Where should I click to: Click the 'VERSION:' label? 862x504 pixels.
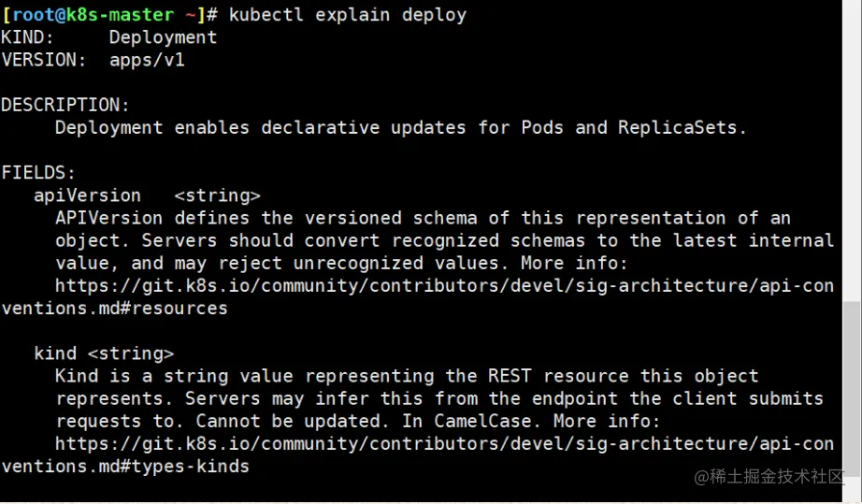point(44,60)
